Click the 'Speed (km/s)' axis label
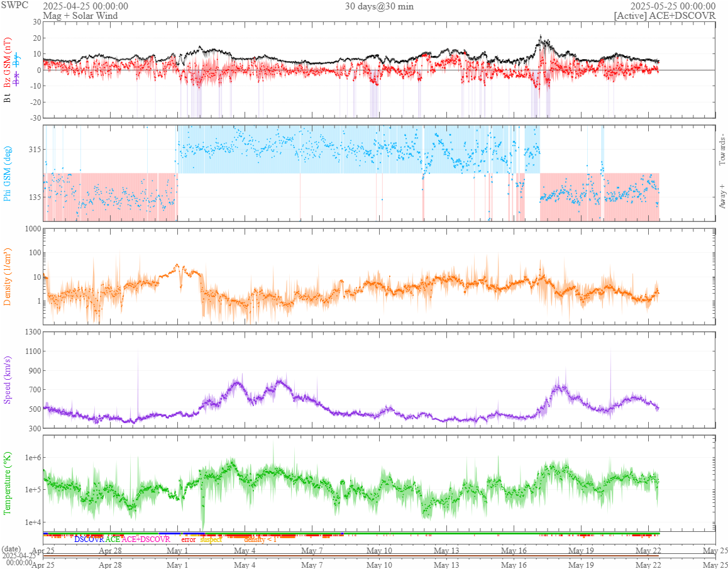Screen dimensions: 728x569 click(8, 380)
